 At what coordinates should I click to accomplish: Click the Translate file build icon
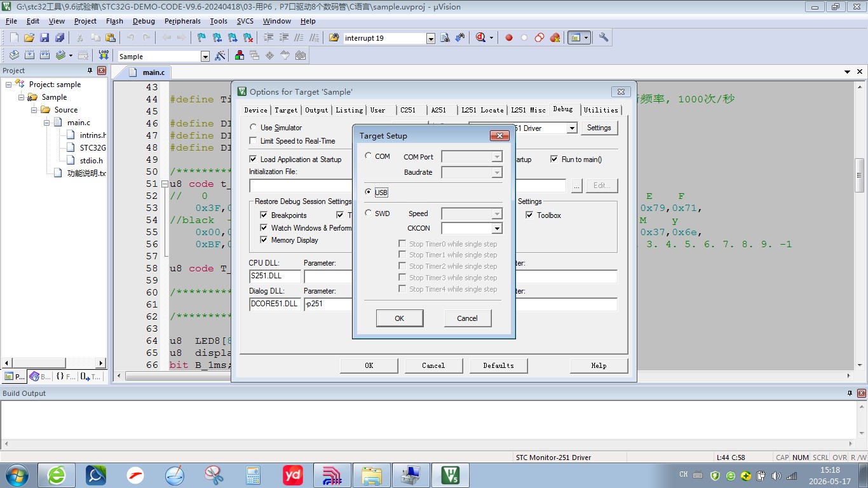tap(14, 56)
